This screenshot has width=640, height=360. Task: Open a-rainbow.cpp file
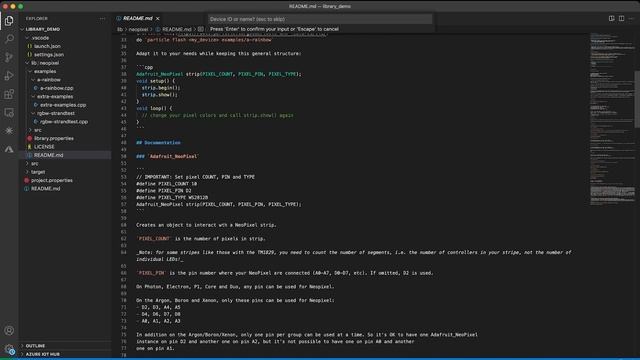coord(57,88)
